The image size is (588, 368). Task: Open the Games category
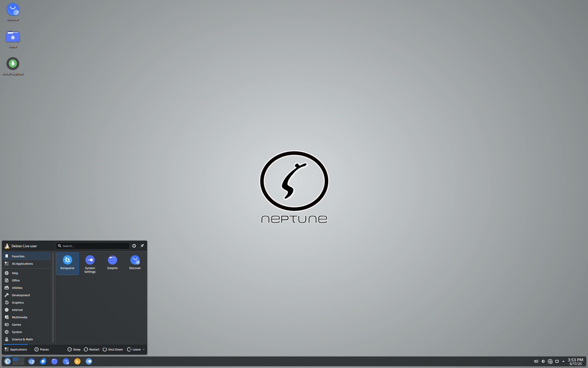pyautogui.click(x=26, y=325)
